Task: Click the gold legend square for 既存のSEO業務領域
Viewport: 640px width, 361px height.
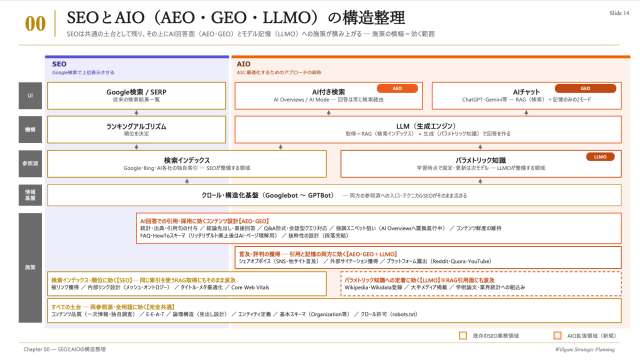Action: tap(463, 335)
